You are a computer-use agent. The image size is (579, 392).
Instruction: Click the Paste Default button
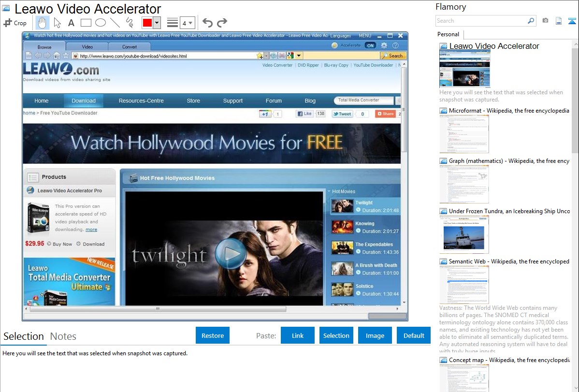pyautogui.click(x=414, y=335)
